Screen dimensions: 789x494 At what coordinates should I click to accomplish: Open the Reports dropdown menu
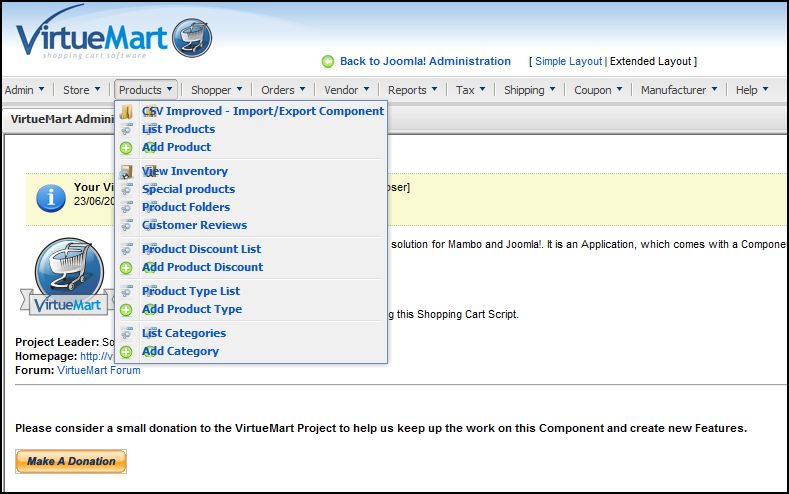413,90
